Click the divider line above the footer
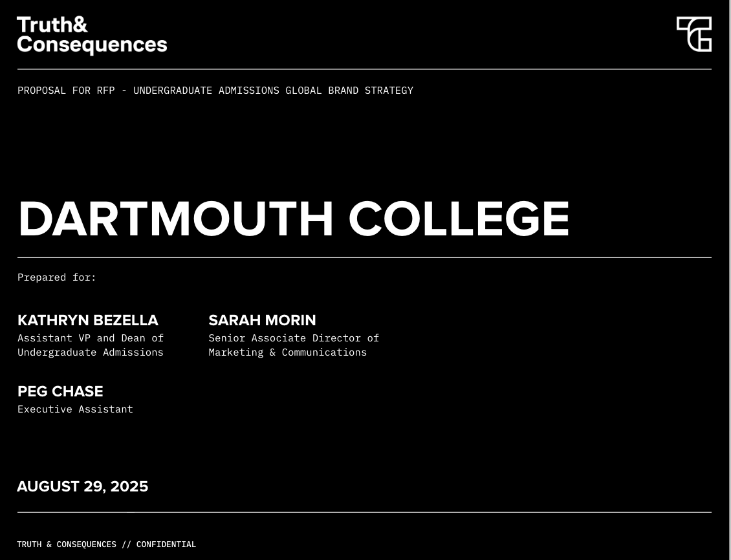 pyautogui.click(x=364, y=512)
